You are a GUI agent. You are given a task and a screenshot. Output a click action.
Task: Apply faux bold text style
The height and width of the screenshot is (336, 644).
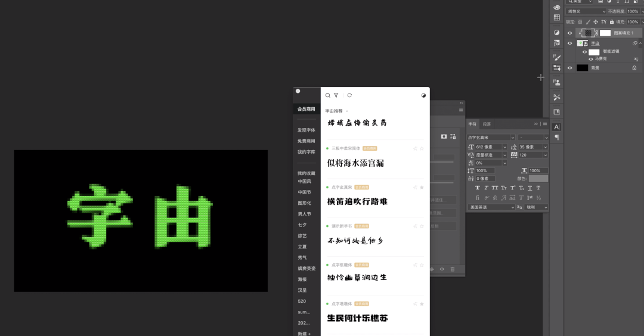pos(477,188)
